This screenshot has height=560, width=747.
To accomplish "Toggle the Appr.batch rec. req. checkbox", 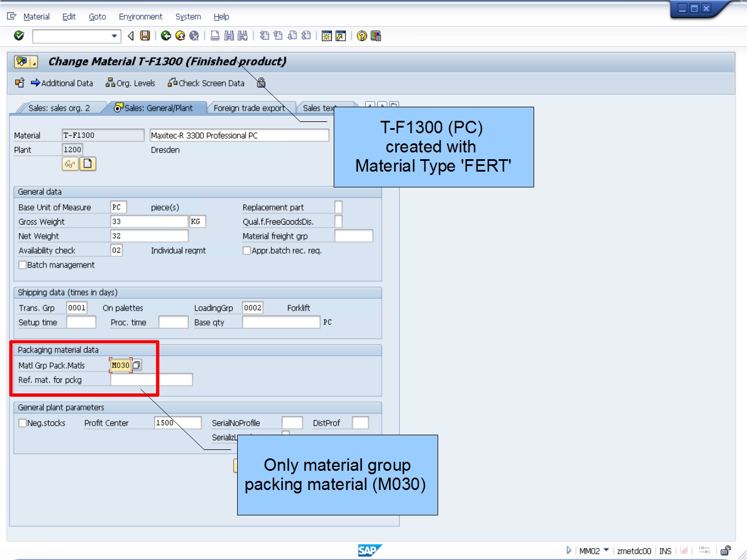I will tap(247, 251).
